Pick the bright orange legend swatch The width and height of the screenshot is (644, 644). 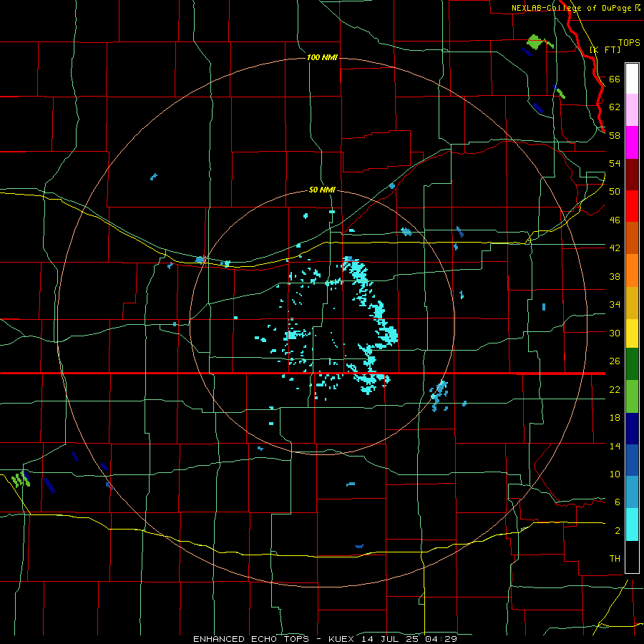[632, 270]
